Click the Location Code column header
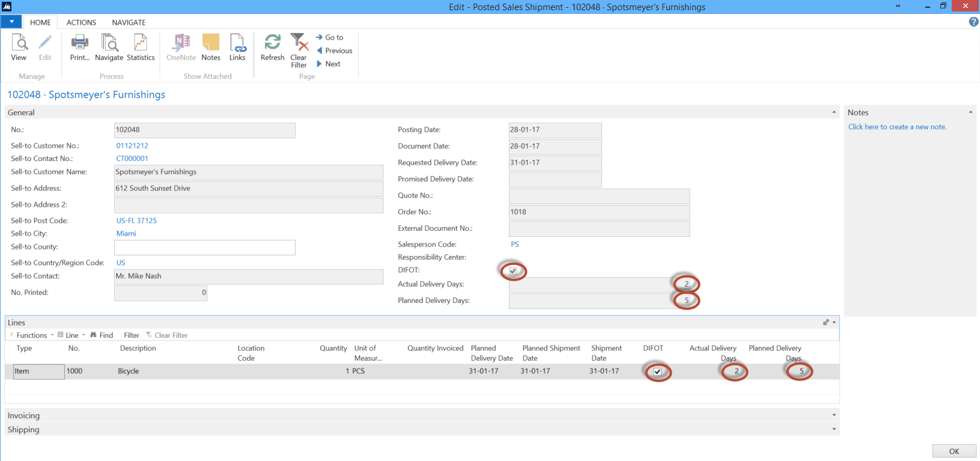 [x=251, y=353]
